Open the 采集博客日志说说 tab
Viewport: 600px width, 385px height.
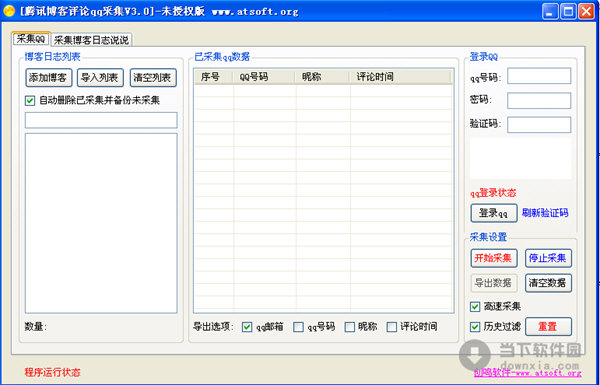click(x=91, y=39)
